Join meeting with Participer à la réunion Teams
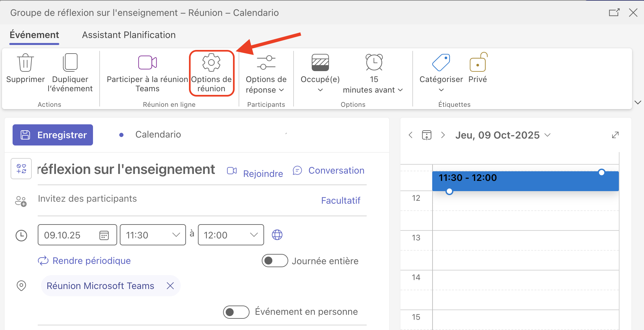Viewport: 644px width, 330px height. pyautogui.click(x=147, y=63)
